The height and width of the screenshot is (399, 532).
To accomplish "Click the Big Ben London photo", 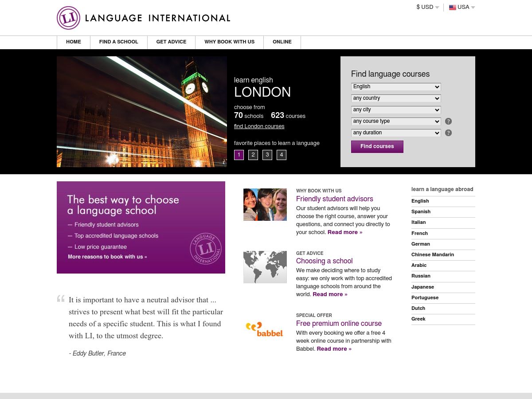I will (142, 112).
